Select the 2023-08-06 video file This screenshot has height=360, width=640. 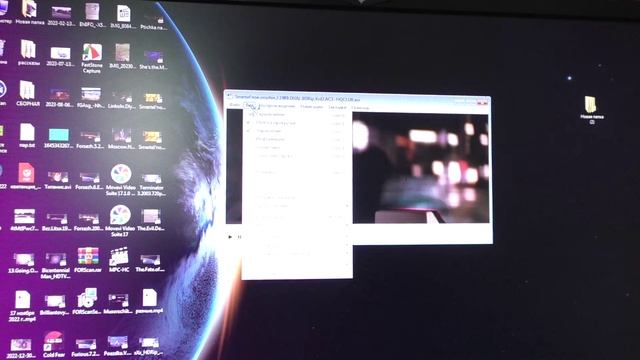pyautogui.click(x=60, y=98)
